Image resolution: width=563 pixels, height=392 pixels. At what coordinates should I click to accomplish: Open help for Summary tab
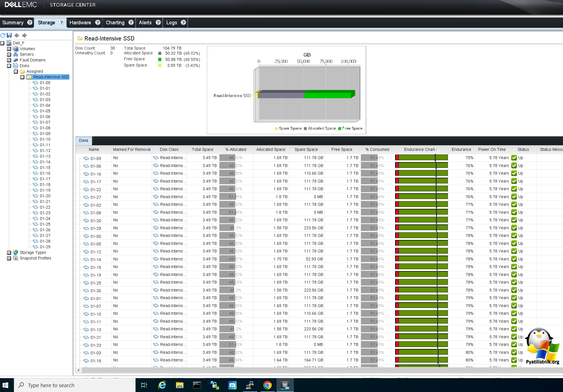point(30,22)
